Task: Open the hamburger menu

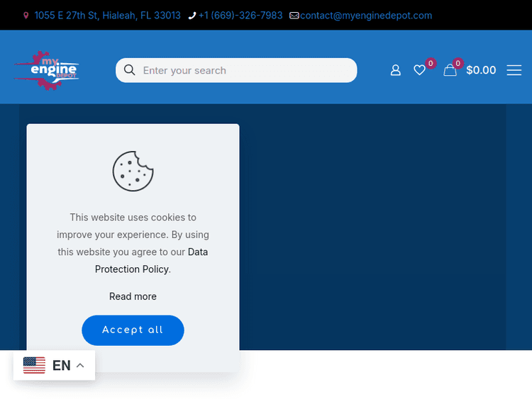Action: (514, 70)
